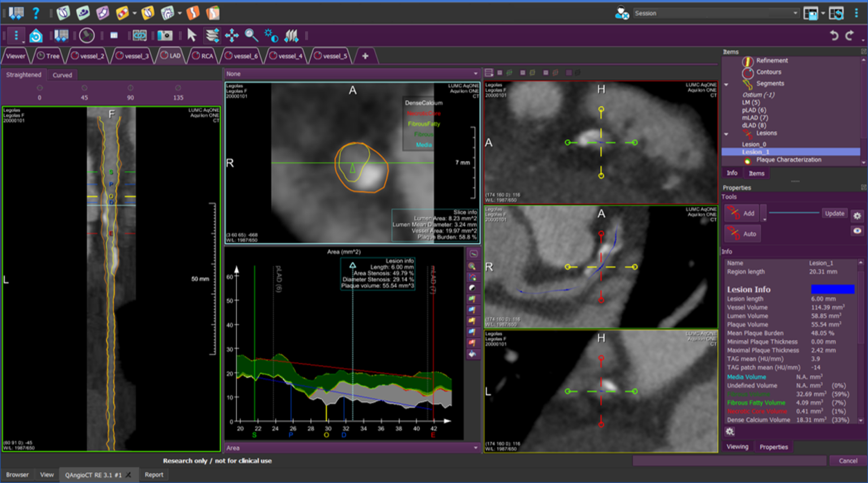Click the blue Lesion Info color swatch
Screen dimensions: 868x483
coord(832,289)
